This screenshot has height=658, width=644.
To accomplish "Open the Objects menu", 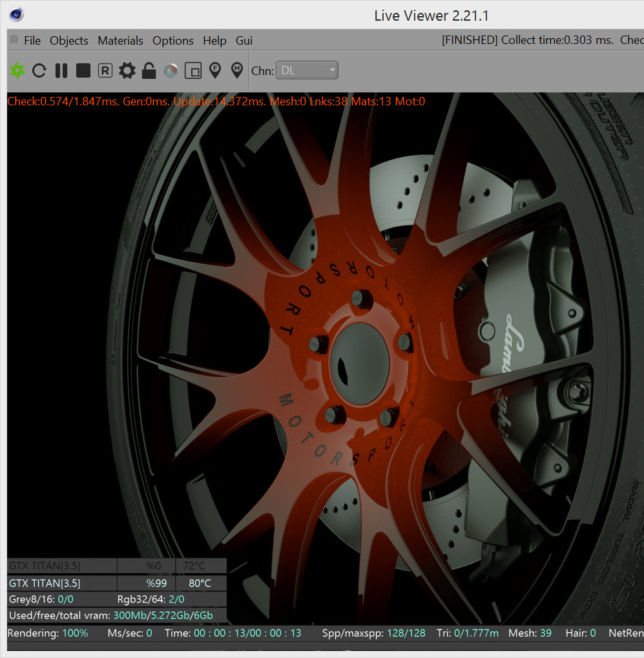I will [68, 41].
